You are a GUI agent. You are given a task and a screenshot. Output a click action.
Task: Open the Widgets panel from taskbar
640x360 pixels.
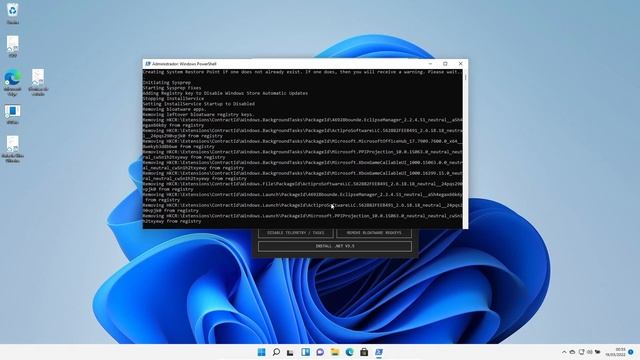[305, 352]
